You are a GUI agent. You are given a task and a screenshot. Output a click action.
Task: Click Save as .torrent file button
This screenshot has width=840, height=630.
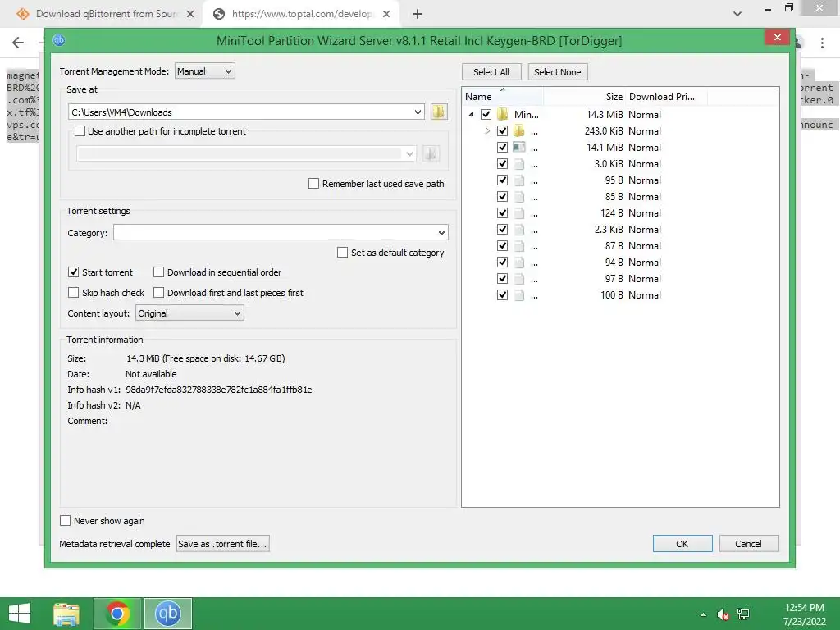click(222, 543)
